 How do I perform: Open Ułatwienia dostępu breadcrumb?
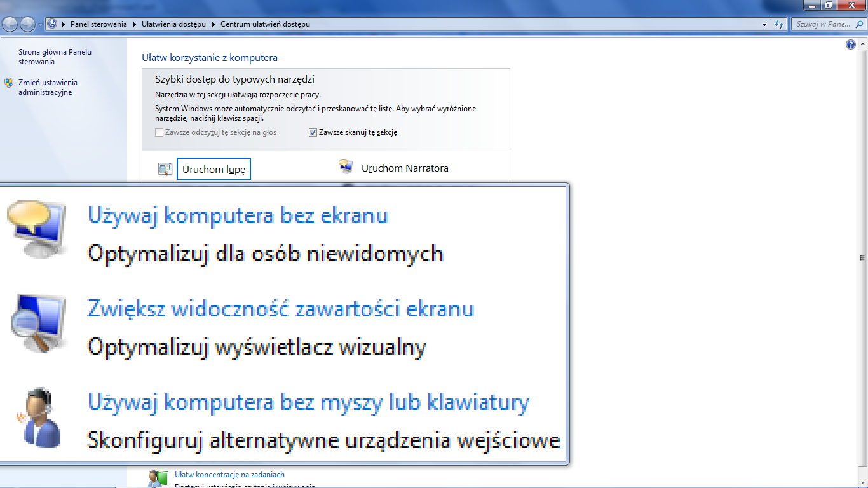click(x=173, y=24)
